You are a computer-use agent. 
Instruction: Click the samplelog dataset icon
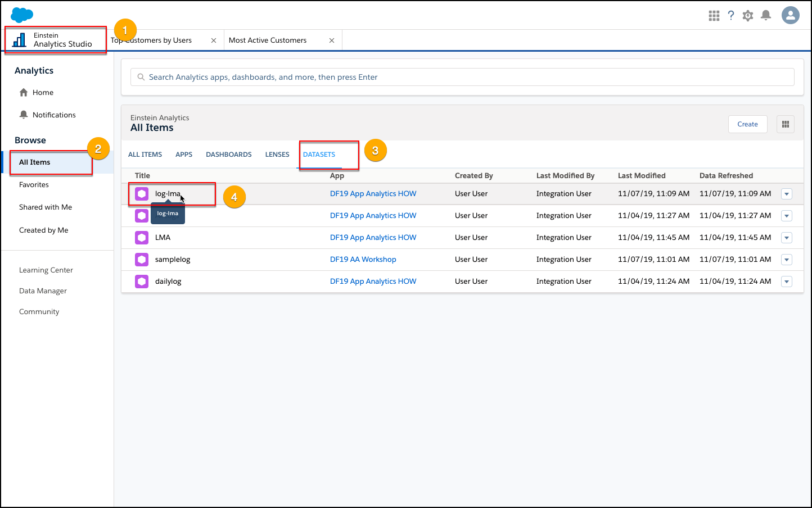pos(142,260)
